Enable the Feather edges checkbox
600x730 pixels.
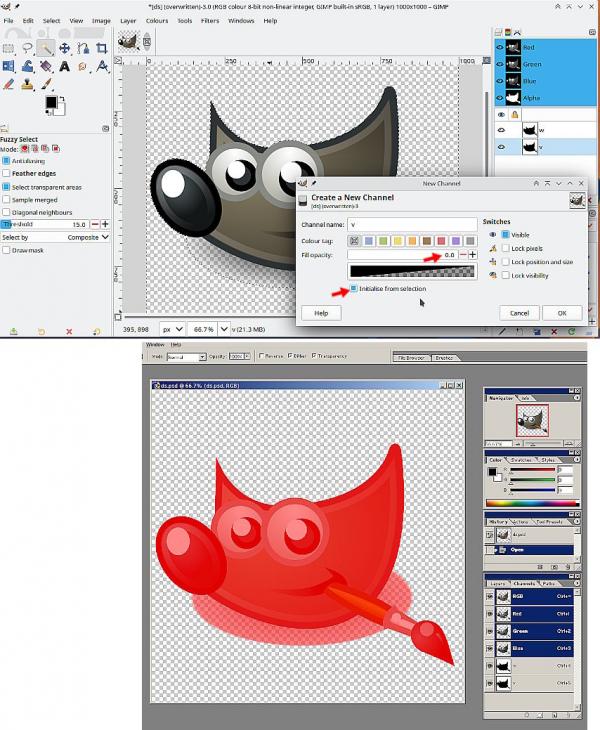(6, 173)
